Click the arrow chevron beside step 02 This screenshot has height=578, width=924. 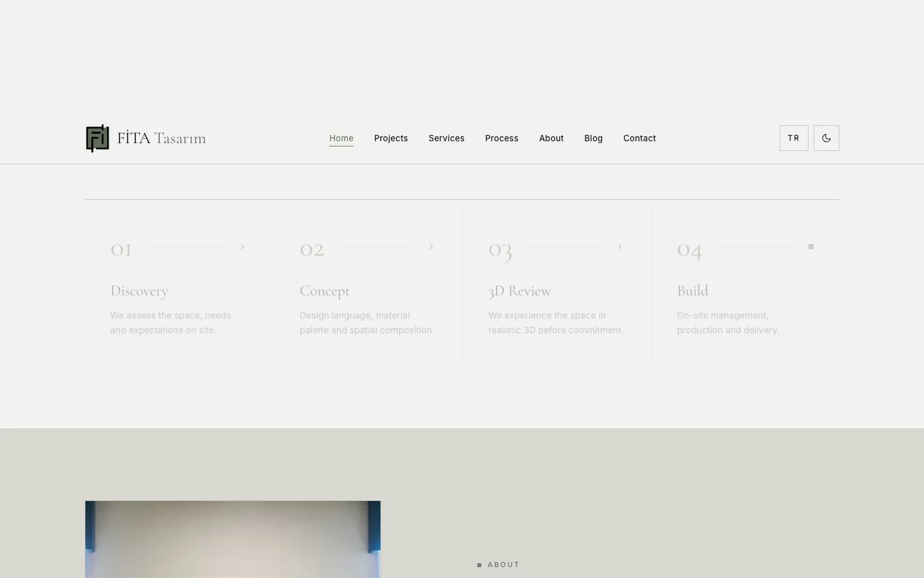431,247
